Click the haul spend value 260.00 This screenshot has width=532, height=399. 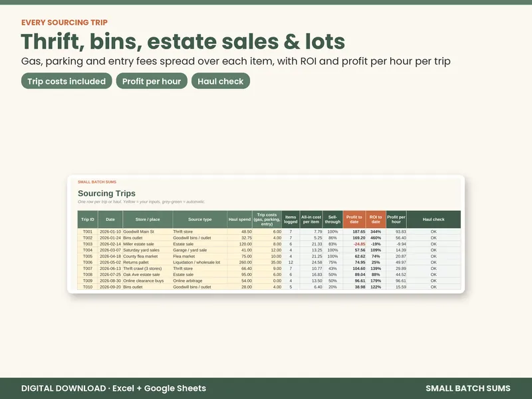pos(239,262)
